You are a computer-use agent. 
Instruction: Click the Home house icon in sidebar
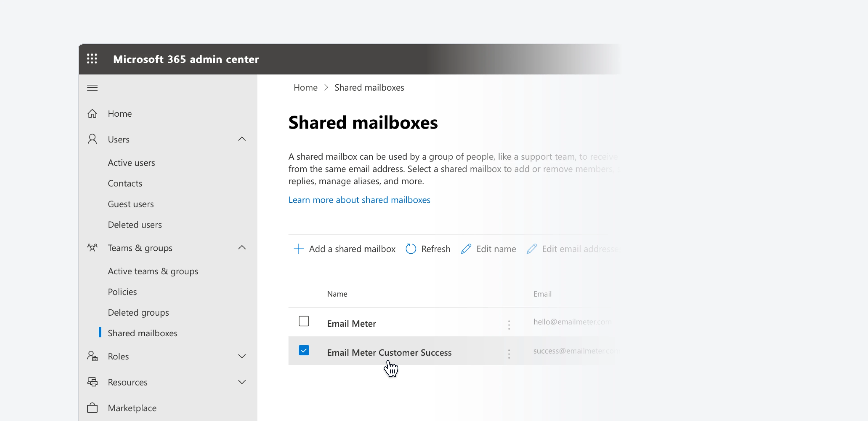92,114
